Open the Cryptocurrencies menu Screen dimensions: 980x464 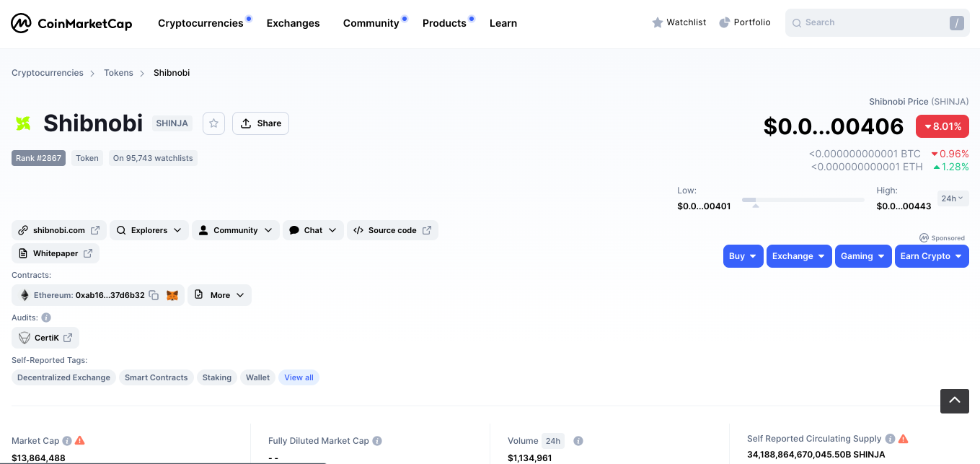coord(200,23)
